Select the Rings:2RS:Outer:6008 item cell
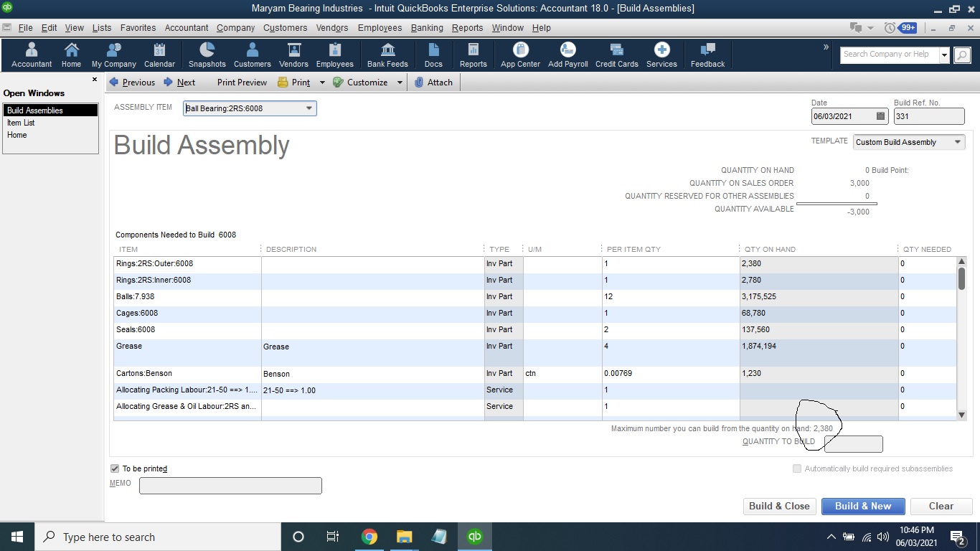Screen dimensions: 980x551 coord(187,263)
